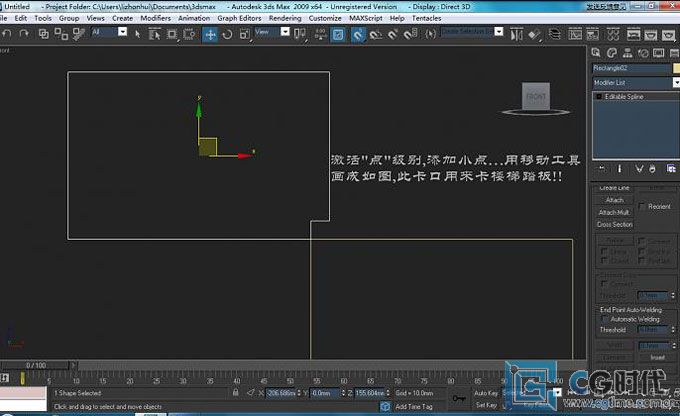Image resolution: width=680 pixels, height=416 pixels.
Task: Activate the Select and Move tool
Action: point(210,34)
